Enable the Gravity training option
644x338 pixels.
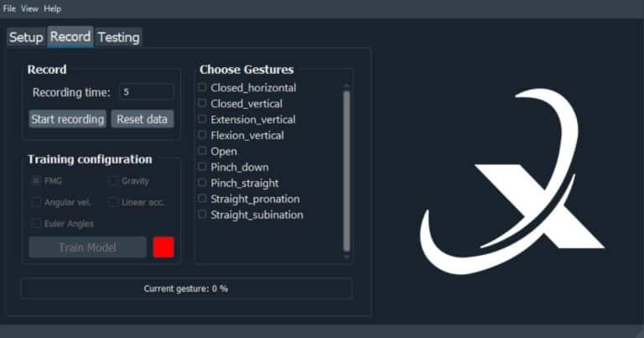[113, 180]
